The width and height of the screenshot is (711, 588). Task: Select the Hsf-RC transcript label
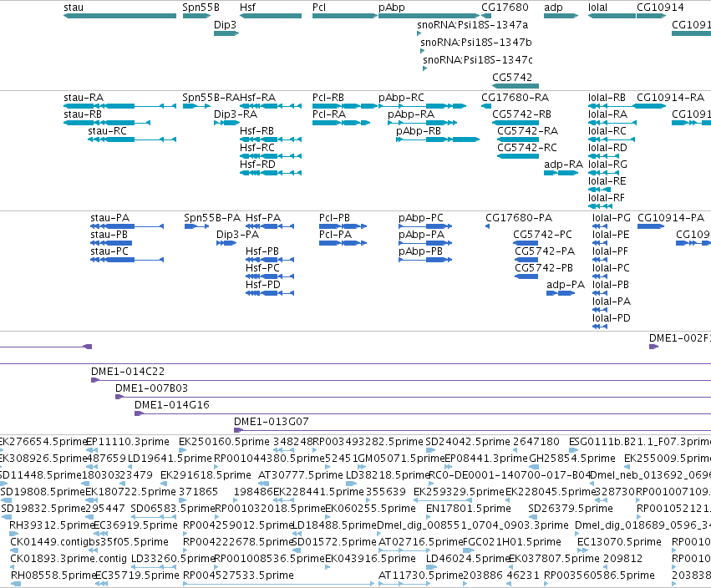(257, 148)
